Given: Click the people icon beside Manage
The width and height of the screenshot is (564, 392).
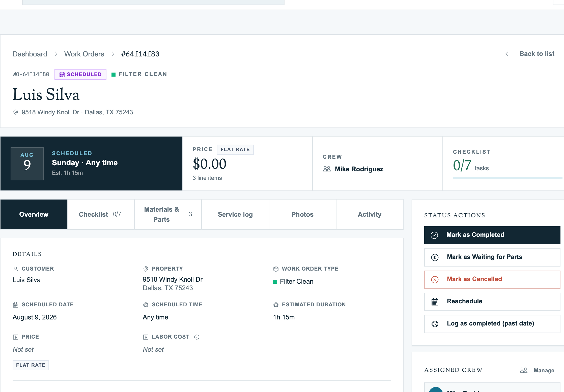Looking at the screenshot, I should point(524,370).
